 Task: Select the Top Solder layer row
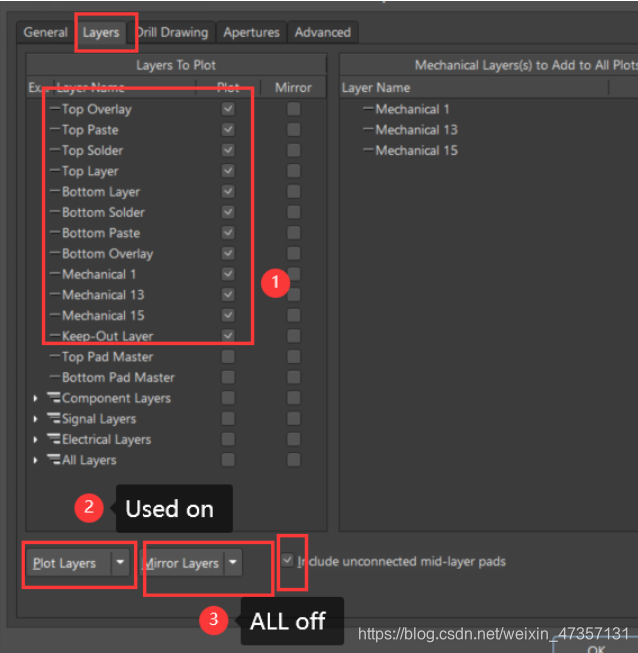(175, 150)
